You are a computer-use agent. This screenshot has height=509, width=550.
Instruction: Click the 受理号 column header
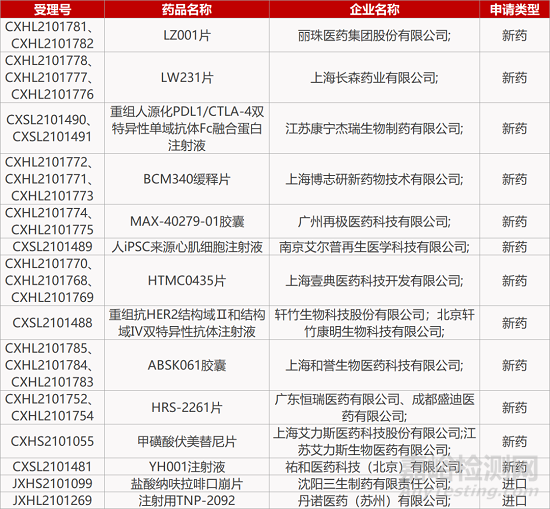pyautogui.click(x=52, y=9)
